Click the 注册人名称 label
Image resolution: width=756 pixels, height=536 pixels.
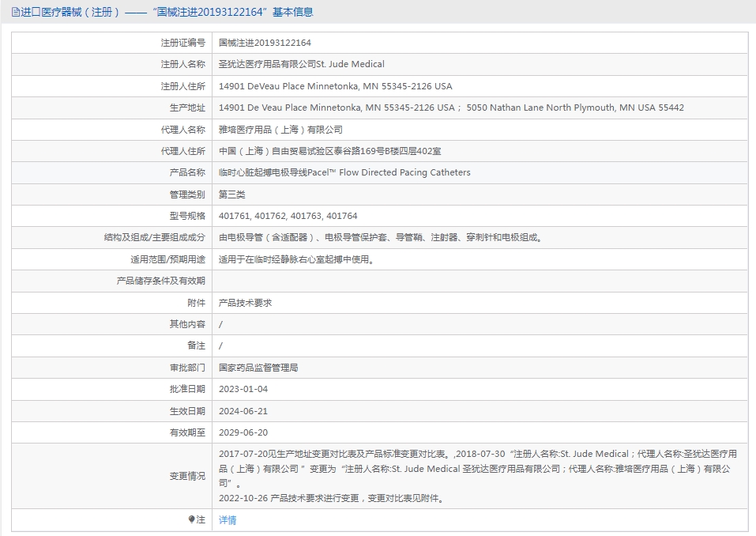[182, 64]
